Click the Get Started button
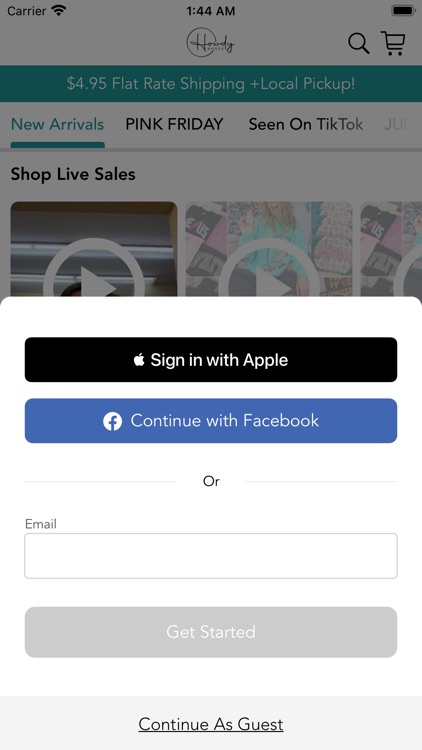This screenshot has width=422, height=750. 211,632
